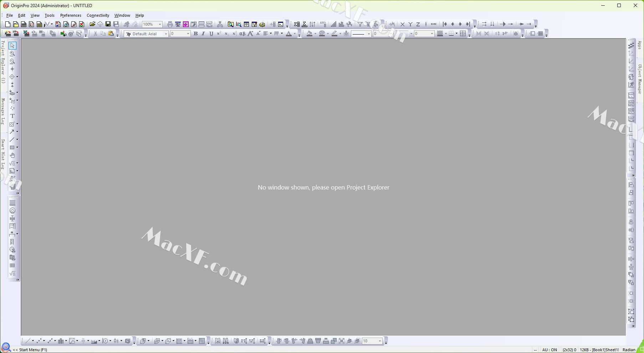Viewport: 644px width, 353px height.
Task: Pick the font color A swatch
Action: click(289, 33)
